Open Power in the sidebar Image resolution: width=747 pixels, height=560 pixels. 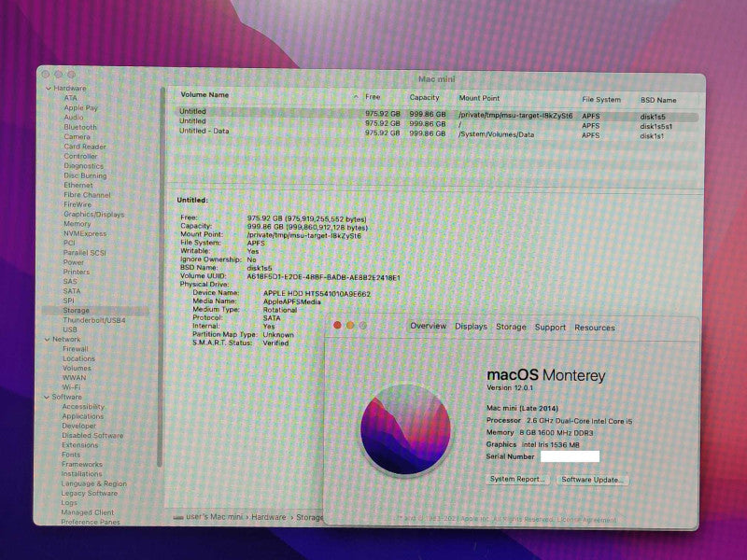coord(74,262)
